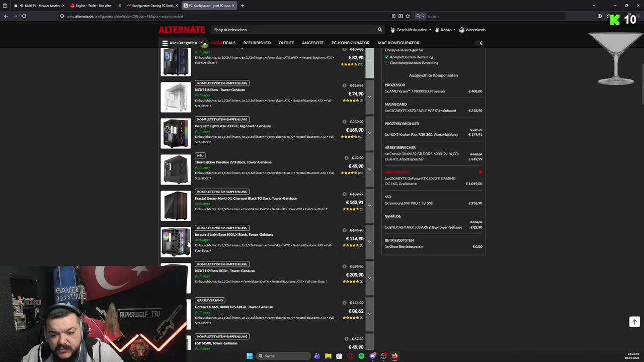Click the be quiet! Light Base 900 FX thumbnail
Screen dimensions: 644x362
pyautogui.click(x=176, y=133)
